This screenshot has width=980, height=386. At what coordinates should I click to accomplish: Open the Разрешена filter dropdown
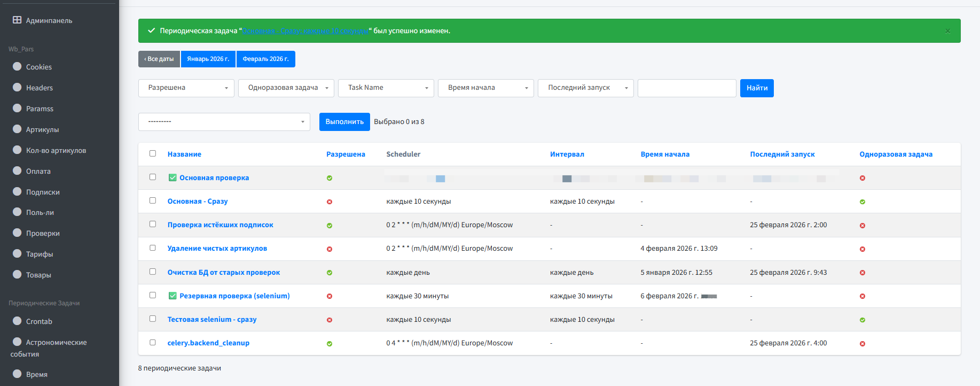pos(186,88)
